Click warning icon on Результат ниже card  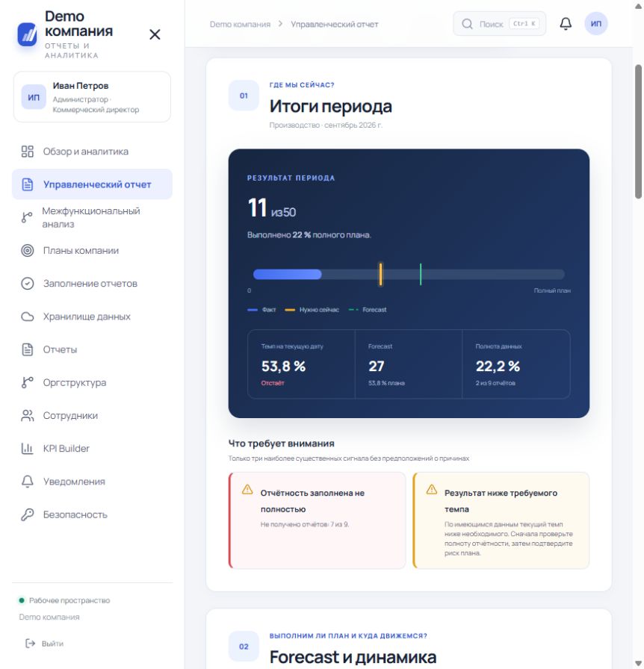[x=432, y=489]
